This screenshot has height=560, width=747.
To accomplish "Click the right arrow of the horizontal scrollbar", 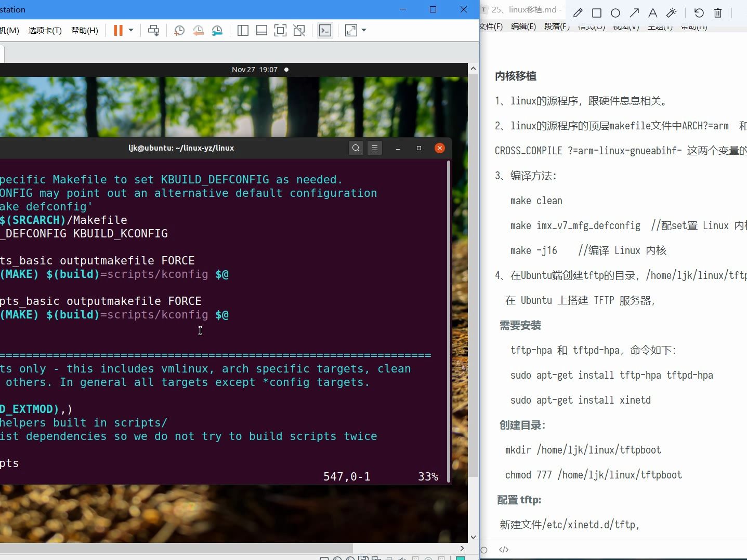I will click(462, 549).
